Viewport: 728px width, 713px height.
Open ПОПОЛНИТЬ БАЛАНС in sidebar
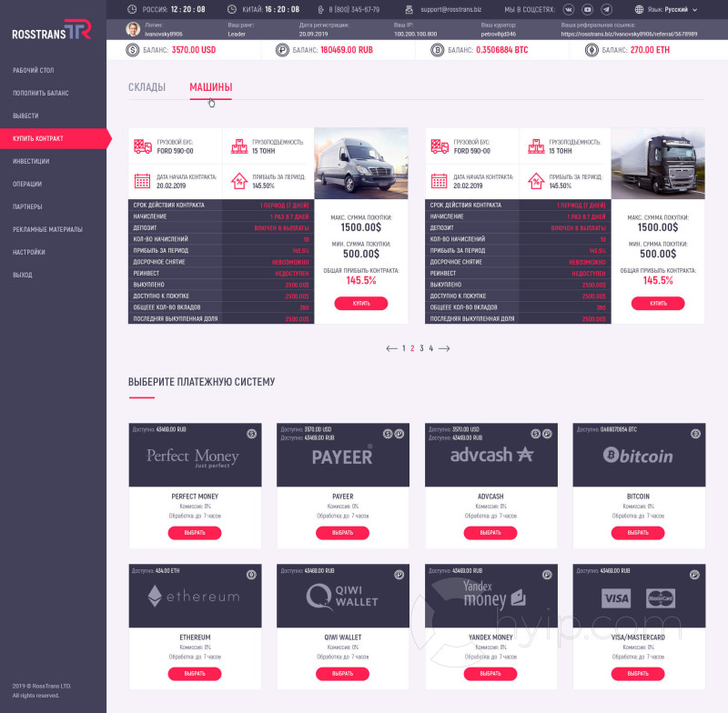41,94
